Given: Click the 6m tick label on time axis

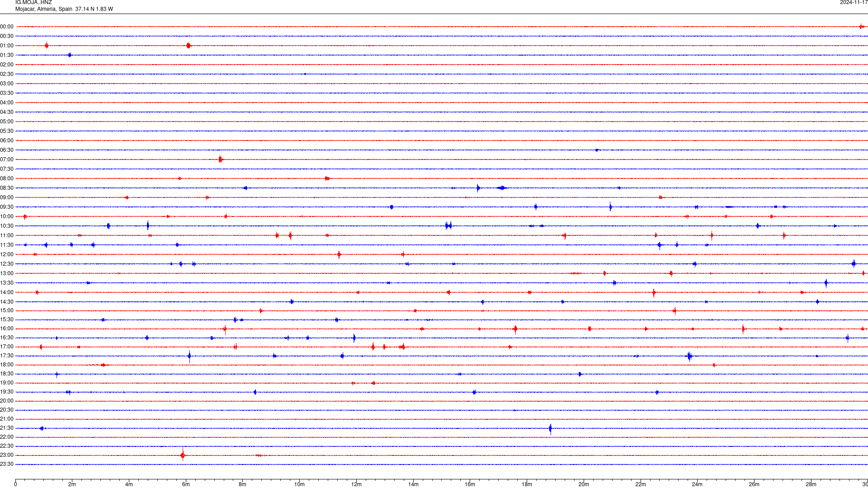Looking at the screenshot, I should point(186,484).
